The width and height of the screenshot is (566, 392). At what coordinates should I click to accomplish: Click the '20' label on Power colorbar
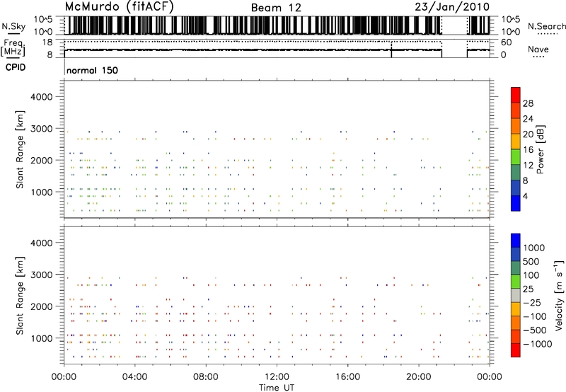point(528,134)
